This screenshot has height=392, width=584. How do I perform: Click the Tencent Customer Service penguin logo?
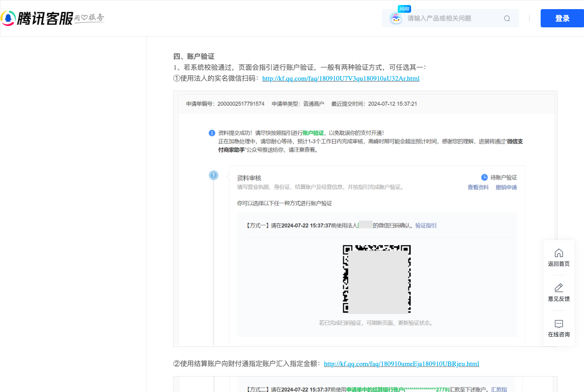8,18
